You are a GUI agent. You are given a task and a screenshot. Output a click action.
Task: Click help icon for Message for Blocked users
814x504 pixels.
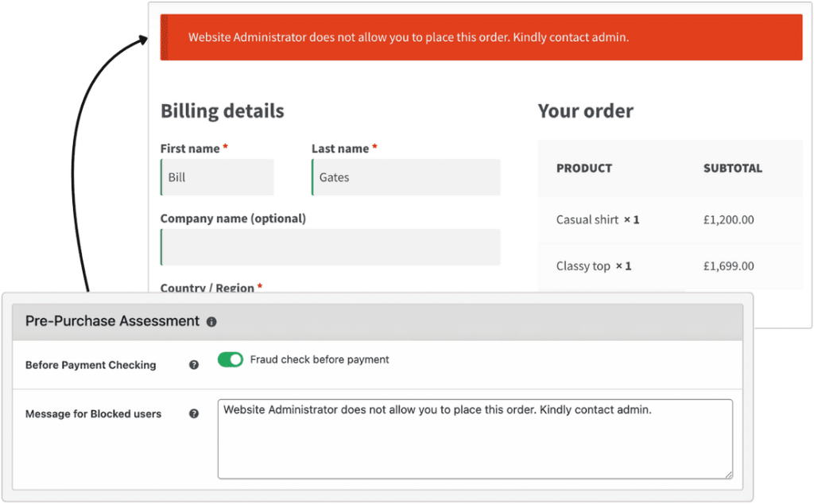pyautogui.click(x=194, y=413)
